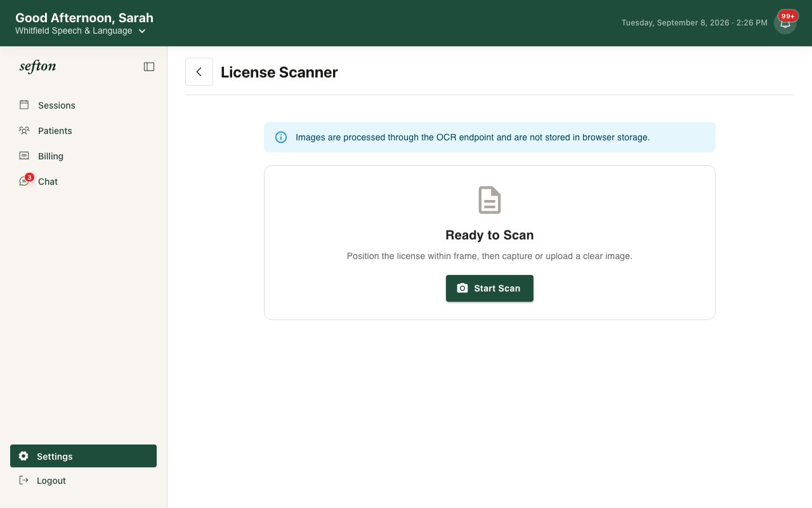
Task: Click the sefton logo
Action: [x=37, y=67]
